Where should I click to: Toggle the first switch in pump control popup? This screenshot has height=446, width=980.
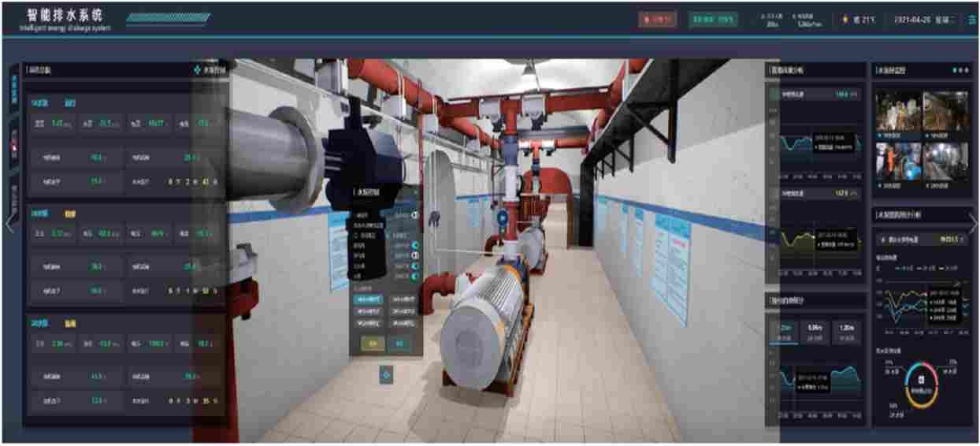(414, 214)
